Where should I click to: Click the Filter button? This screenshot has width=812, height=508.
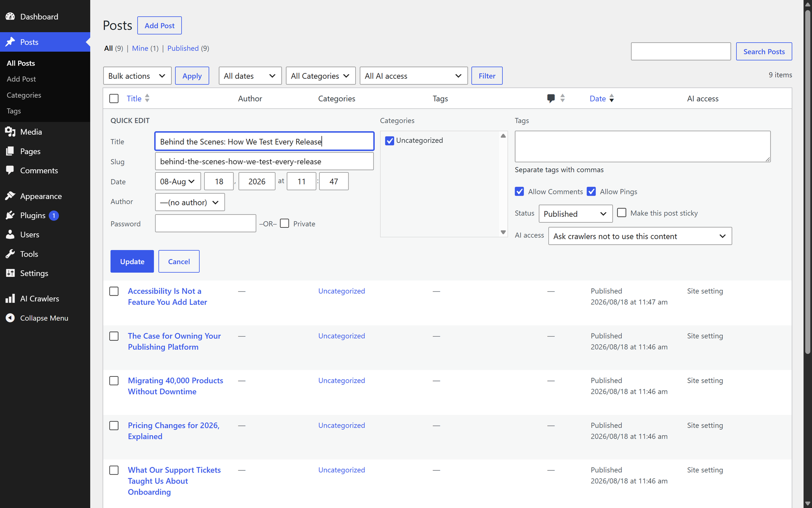click(x=487, y=76)
